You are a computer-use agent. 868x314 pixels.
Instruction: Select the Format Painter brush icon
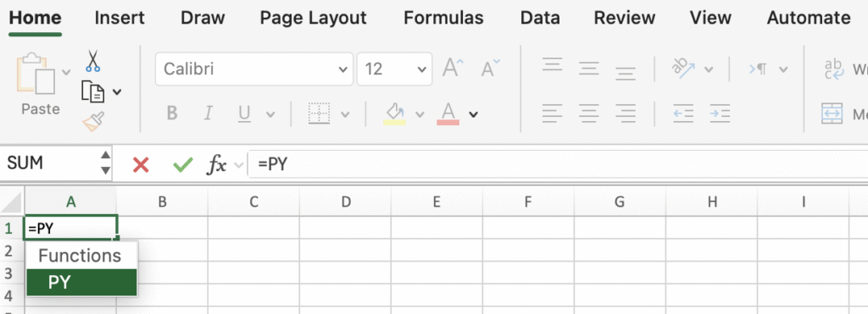pyautogui.click(x=93, y=122)
